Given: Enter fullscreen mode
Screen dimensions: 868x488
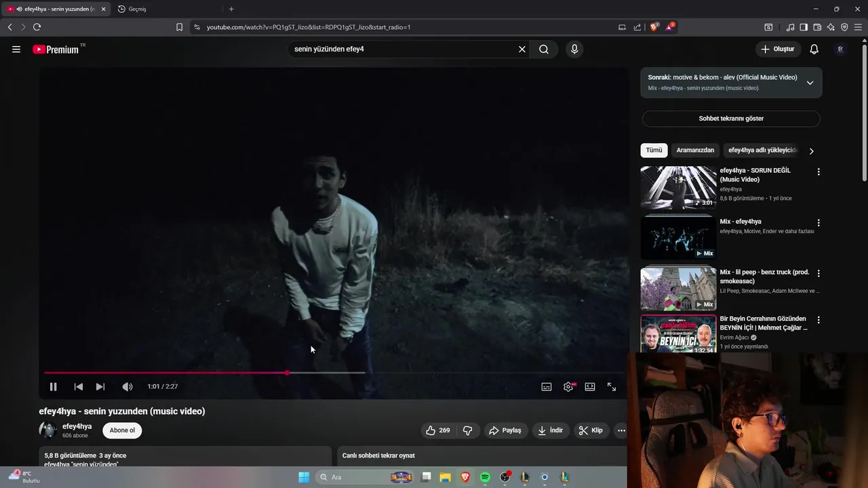Looking at the screenshot, I should [612, 387].
